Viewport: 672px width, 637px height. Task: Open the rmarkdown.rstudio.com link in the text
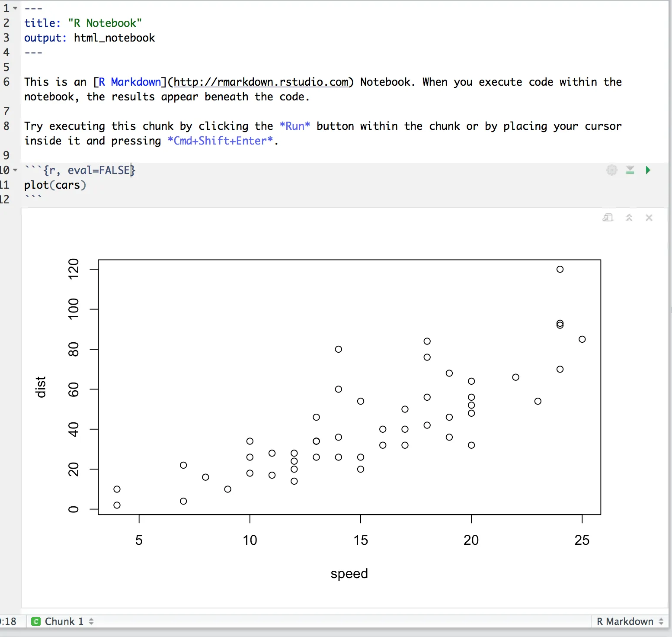click(x=261, y=82)
